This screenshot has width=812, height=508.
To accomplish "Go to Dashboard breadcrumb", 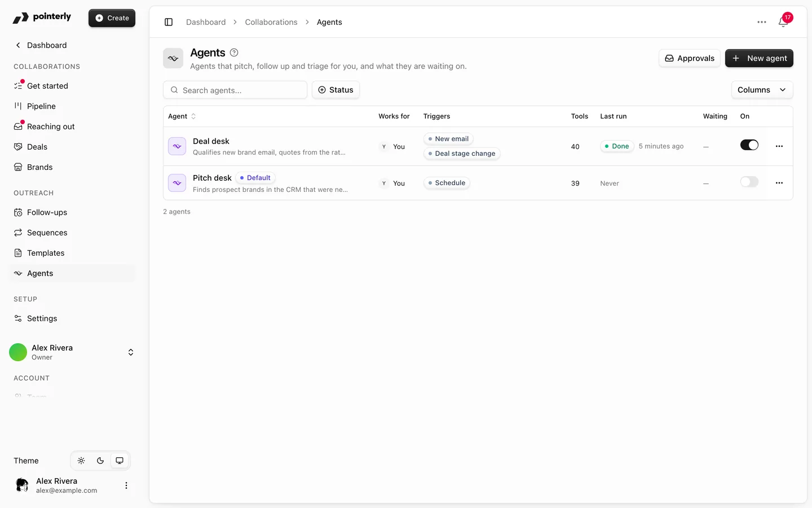I will click(206, 22).
